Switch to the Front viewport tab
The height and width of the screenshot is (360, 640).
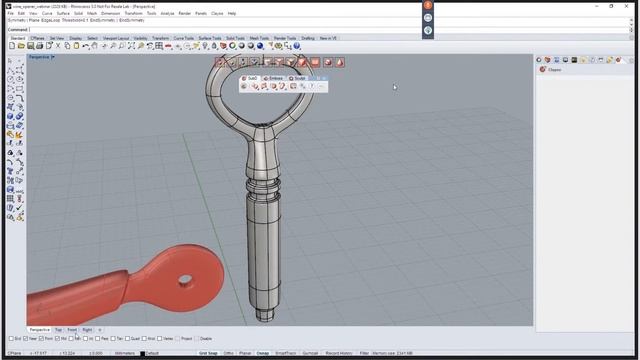tap(72, 330)
